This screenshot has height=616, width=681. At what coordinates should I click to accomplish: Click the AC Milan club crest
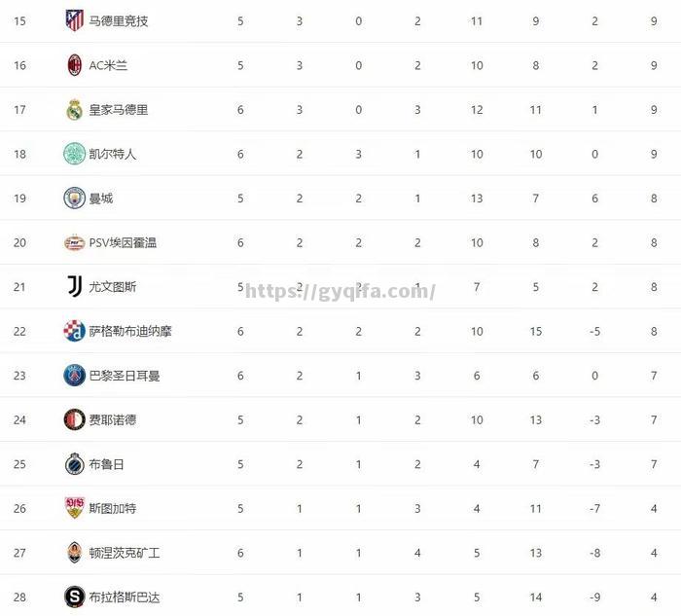tap(74, 65)
